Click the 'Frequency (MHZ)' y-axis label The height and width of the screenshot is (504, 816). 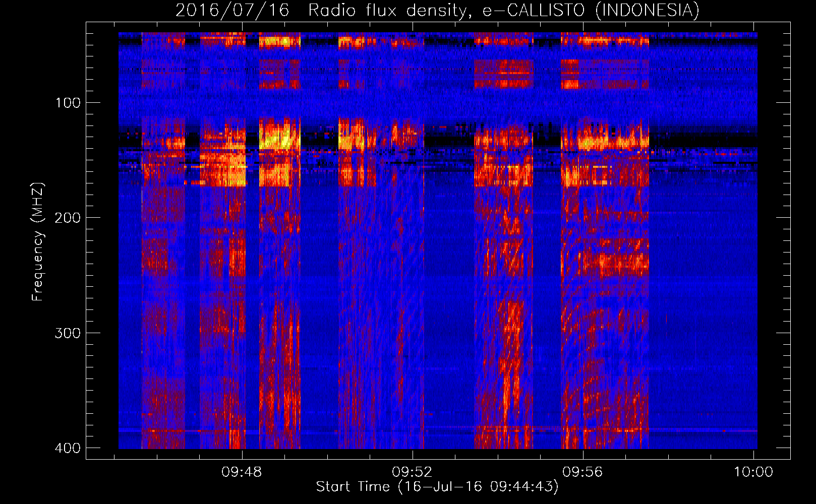(38, 242)
